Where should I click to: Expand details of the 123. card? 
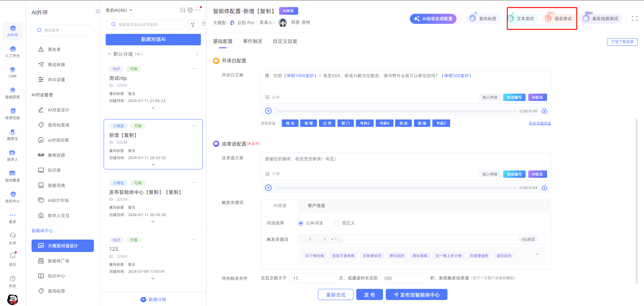[x=153, y=278]
